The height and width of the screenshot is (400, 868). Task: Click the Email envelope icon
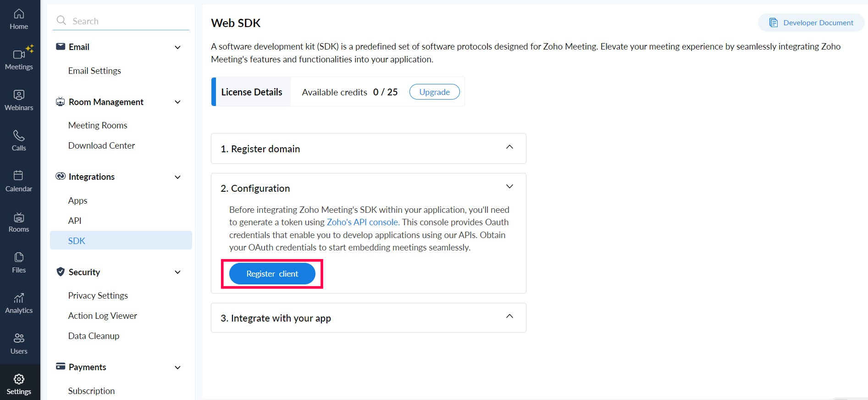pos(61,46)
